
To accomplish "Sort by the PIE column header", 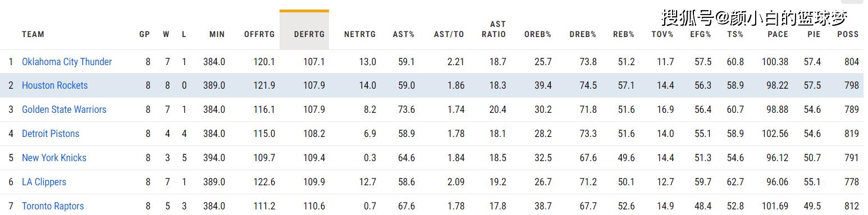I will [x=814, y=34].
